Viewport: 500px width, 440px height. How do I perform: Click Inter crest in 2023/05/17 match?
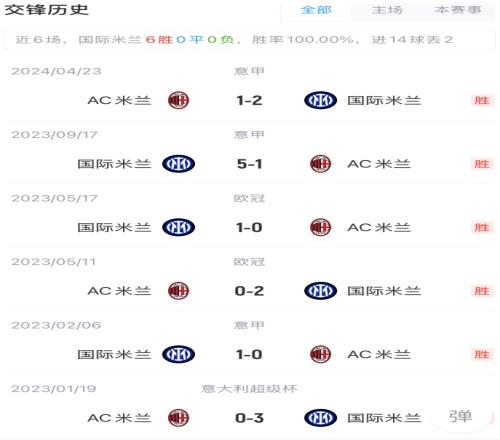(x=179, y=227)
